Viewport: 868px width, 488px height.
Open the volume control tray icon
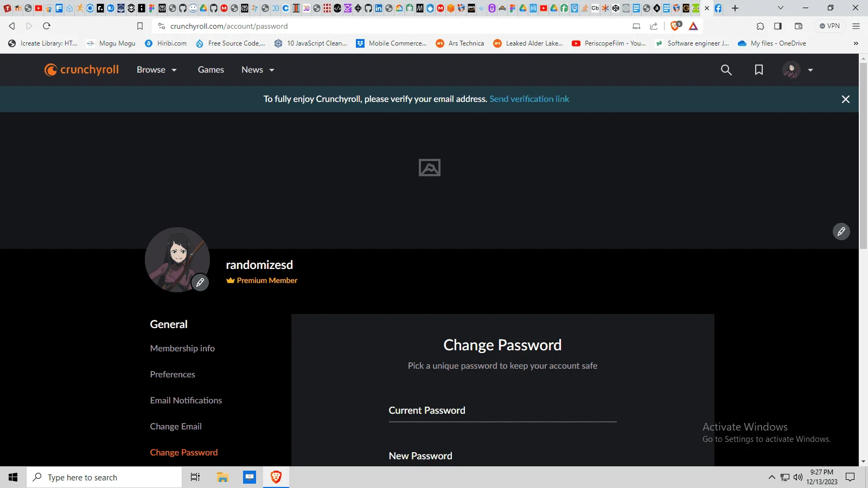[798, 477]
